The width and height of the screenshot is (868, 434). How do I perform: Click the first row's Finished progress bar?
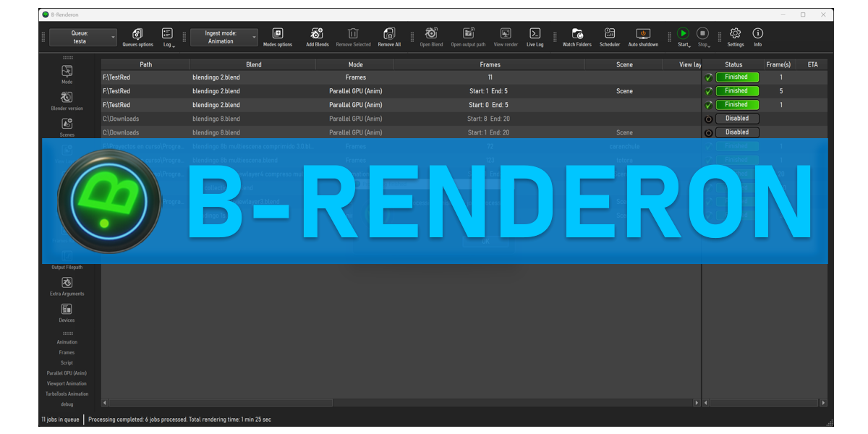(737, 77)
